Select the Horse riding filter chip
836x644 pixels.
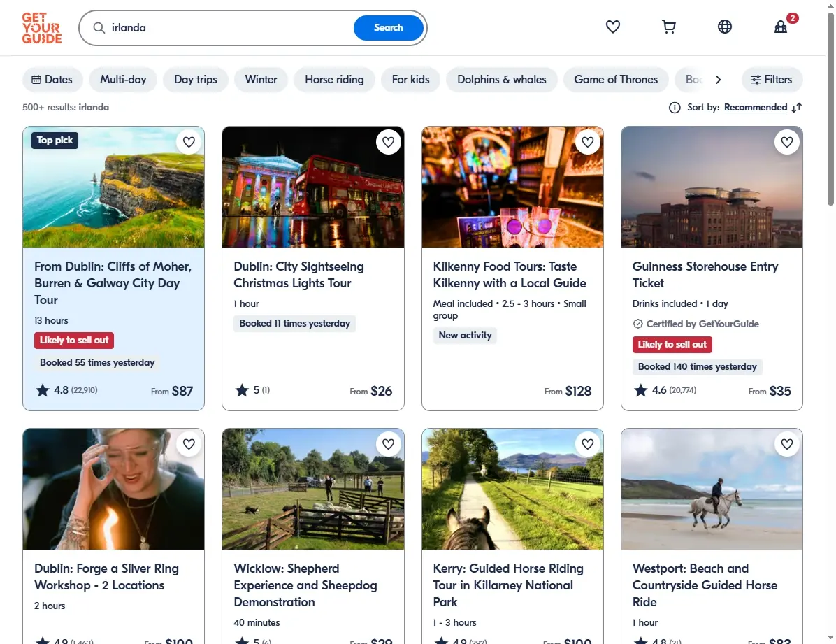point(334,80)
